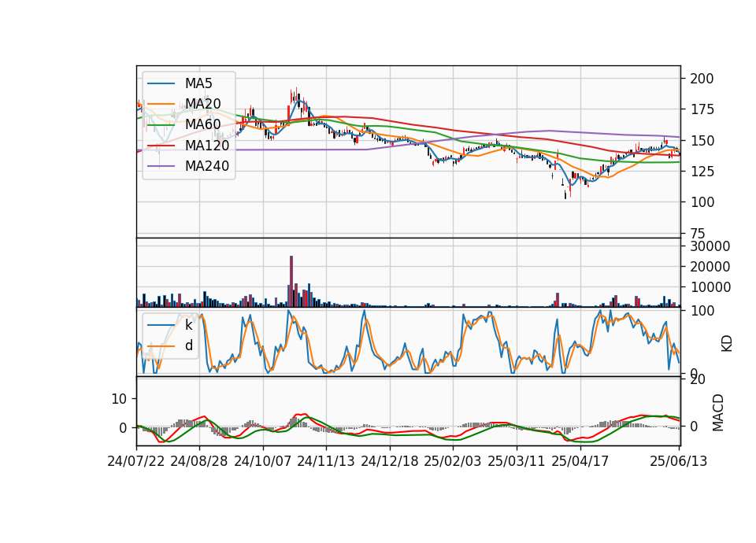Click the KD axis title
The image size is (756, 543).
coord(727,343)
